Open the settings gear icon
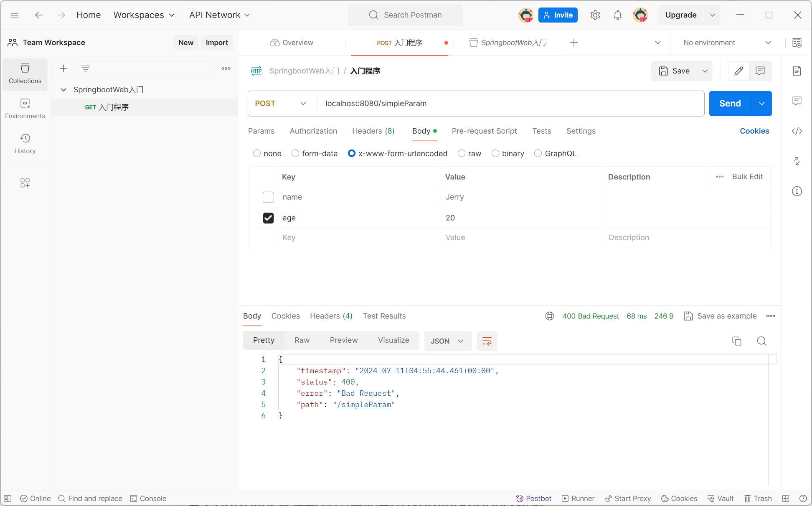Screen dimensions: 812x506 [595, 15]
